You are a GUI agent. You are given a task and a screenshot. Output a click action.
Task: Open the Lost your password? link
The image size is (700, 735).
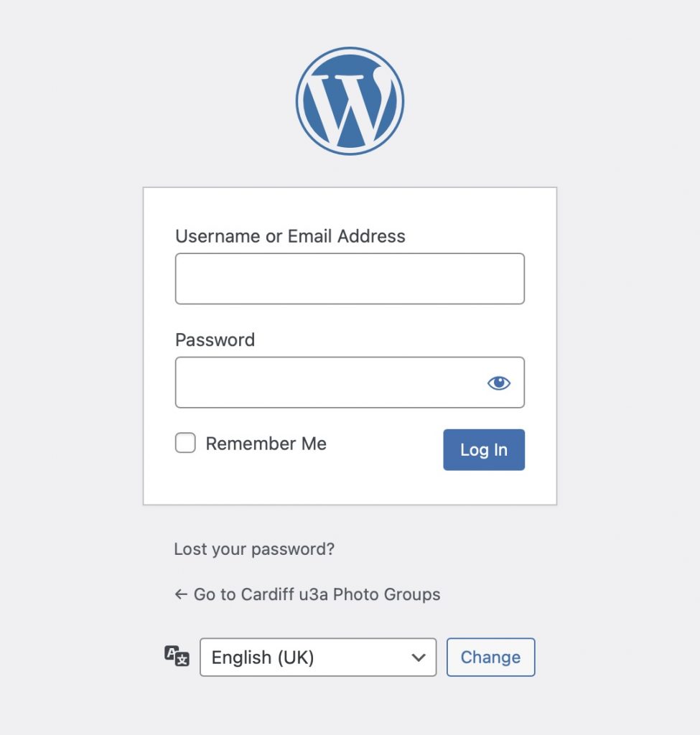(254, 549)
